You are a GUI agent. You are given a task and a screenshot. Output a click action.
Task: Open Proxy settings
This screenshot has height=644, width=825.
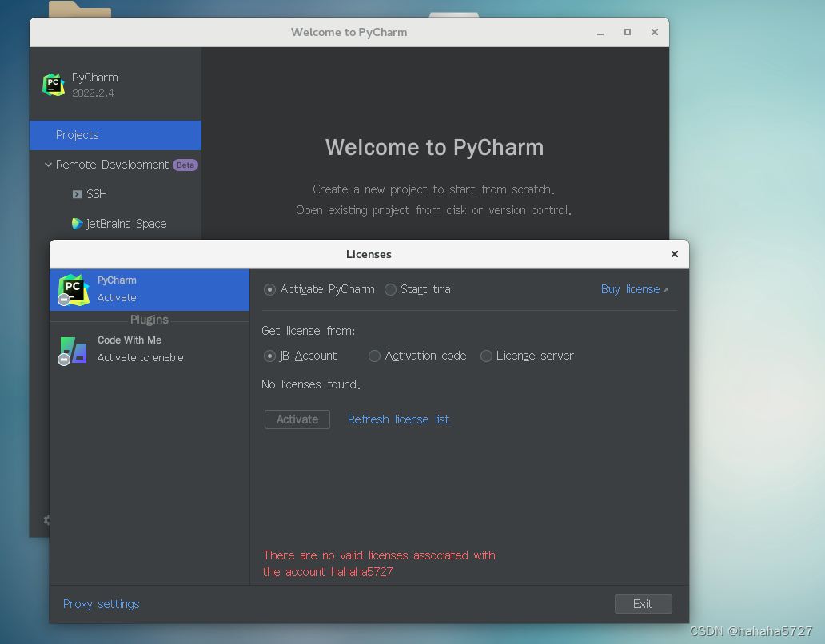pyautogui.click(x=101, y=604)
